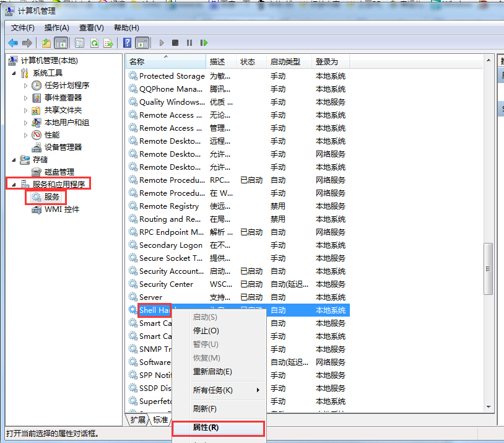Click the Stop Service square icon

pyautogui.click(x=175, y=43)
